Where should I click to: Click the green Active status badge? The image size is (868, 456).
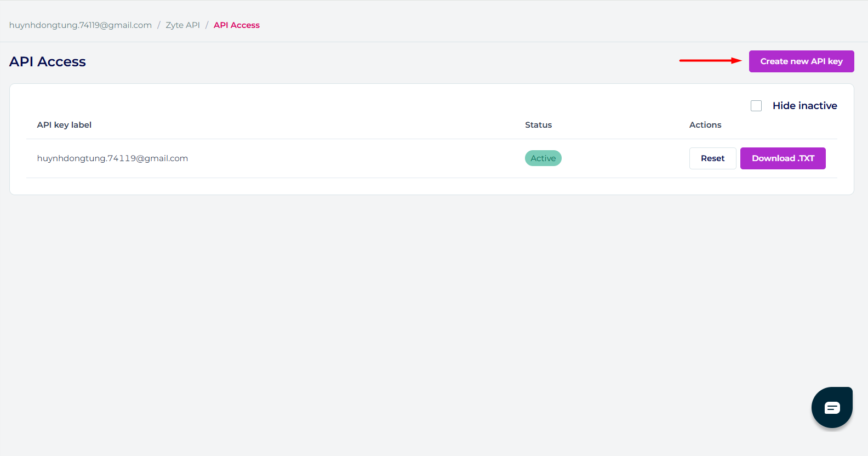(543, 158)
